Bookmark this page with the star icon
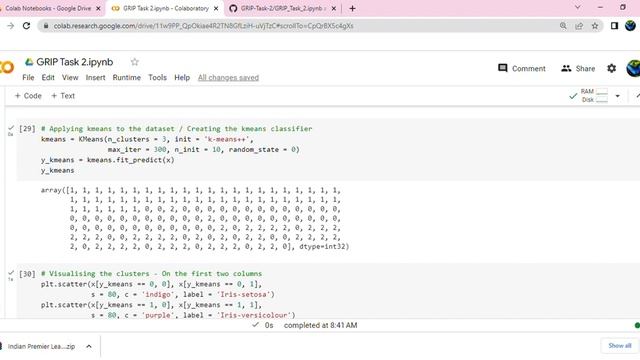 click(595, 26)
